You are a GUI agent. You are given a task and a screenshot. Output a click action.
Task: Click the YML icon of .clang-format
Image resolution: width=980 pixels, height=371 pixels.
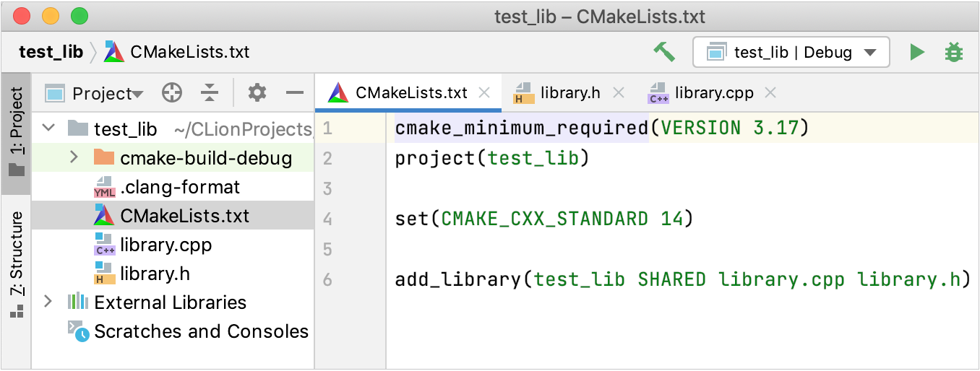click(x=104, y=187)
